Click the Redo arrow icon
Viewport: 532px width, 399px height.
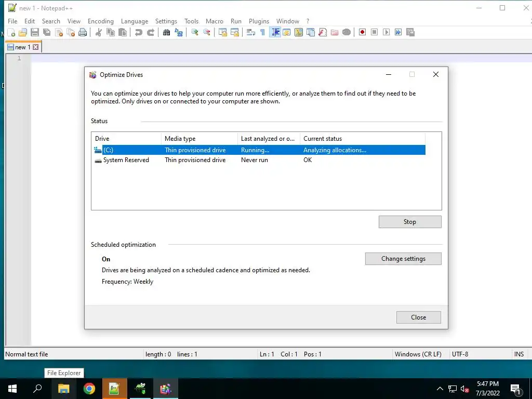(x=150, y=33)
